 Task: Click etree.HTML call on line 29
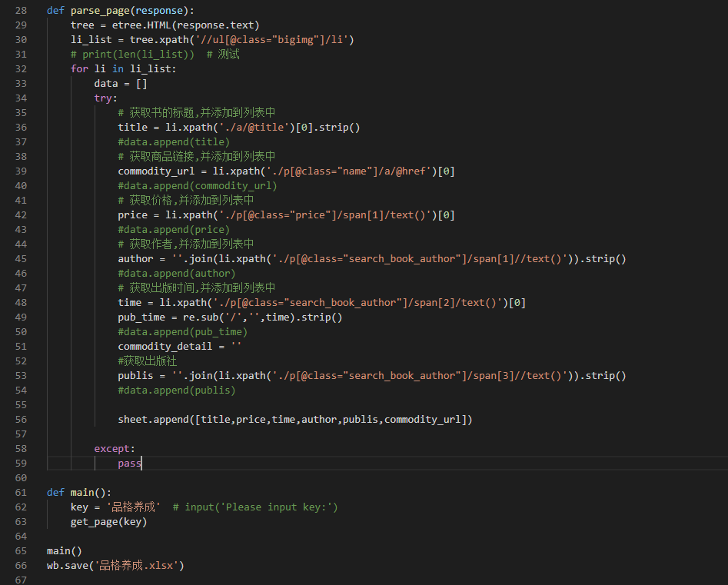click(x=141, y=25)
